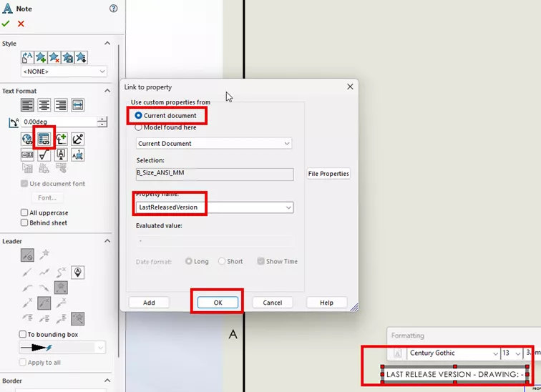Insert Datum Feature icon
Screen dimensions: 541x392
tap(61, 155)
